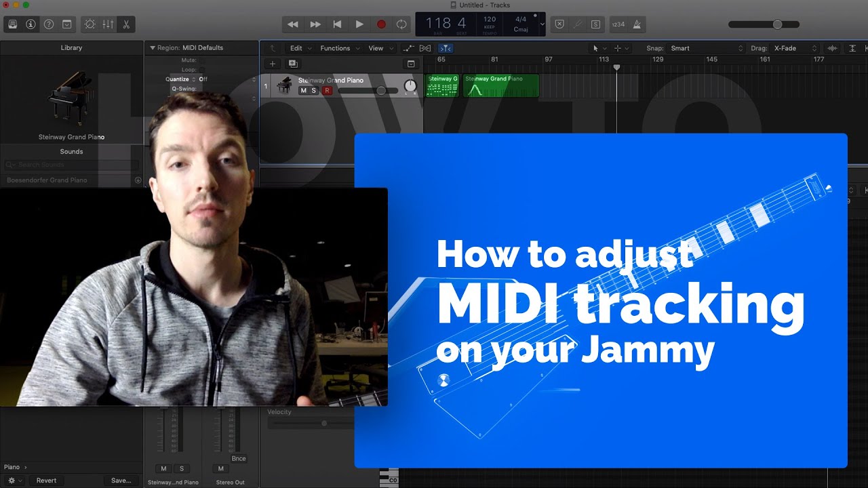Click the Bnce bounce button

[238, 459]
